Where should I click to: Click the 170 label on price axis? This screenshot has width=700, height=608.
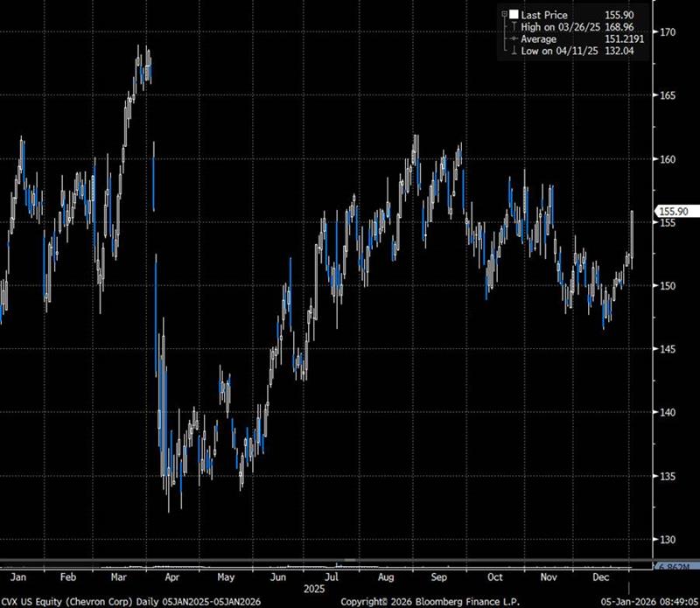(669, 32)
